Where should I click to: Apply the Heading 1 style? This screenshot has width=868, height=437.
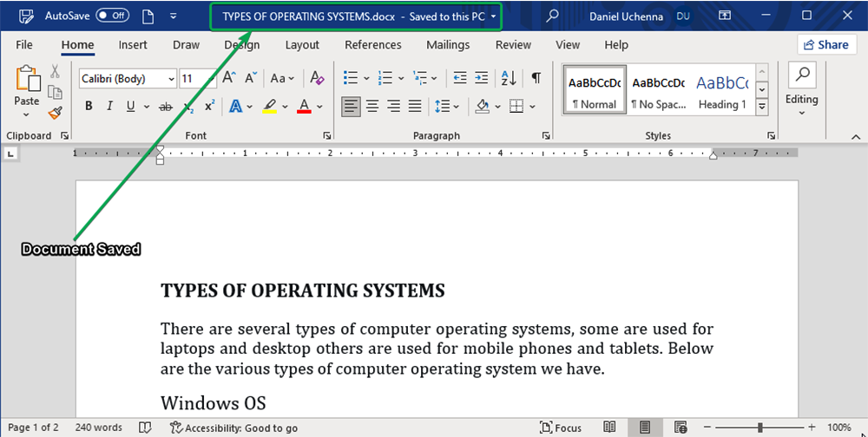pos(722,89)
